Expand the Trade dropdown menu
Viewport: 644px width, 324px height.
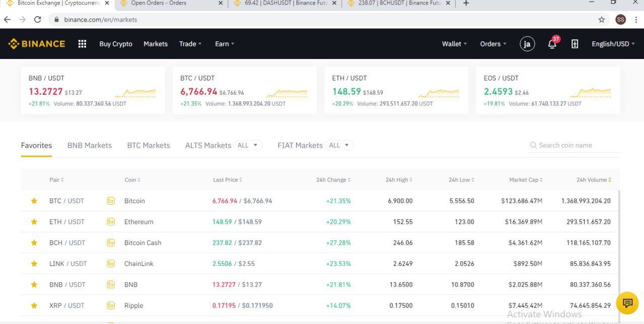pos(190,44)
